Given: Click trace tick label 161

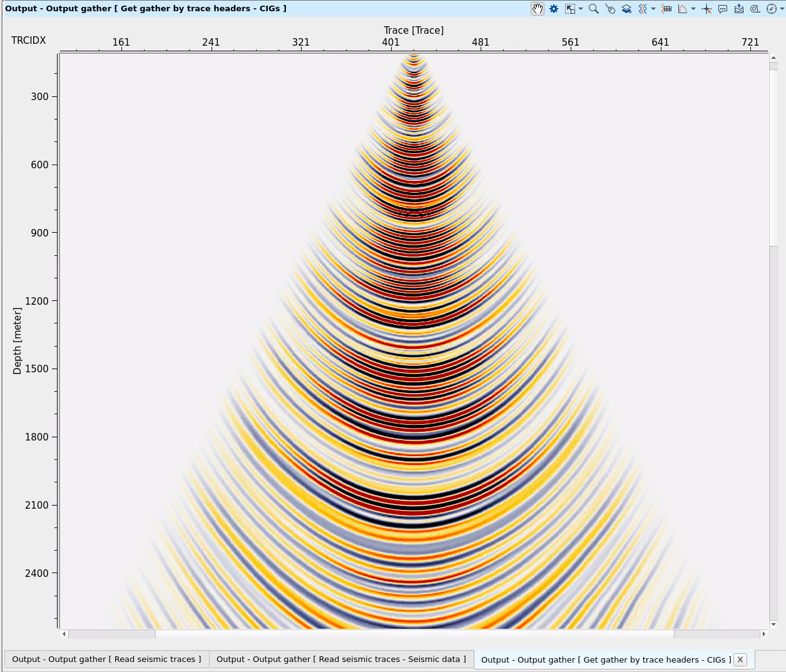Looking at the screenshot, I should [121, 43].
